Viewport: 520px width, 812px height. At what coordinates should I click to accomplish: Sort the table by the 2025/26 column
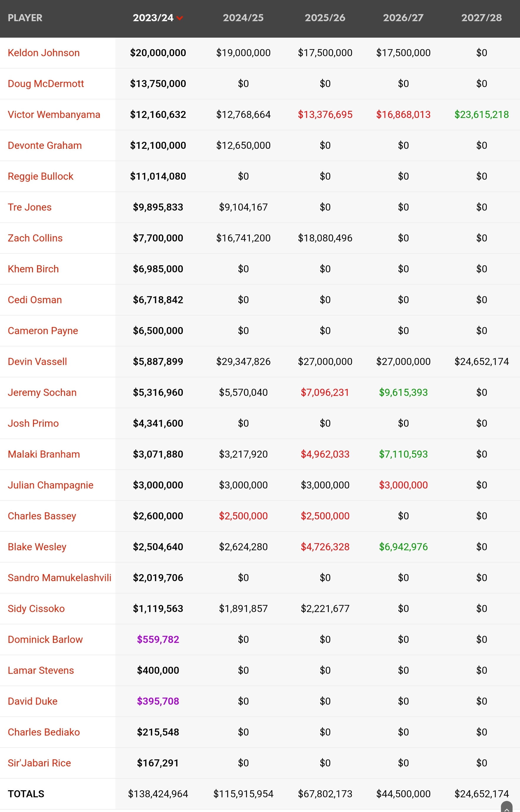coord(325,18)
